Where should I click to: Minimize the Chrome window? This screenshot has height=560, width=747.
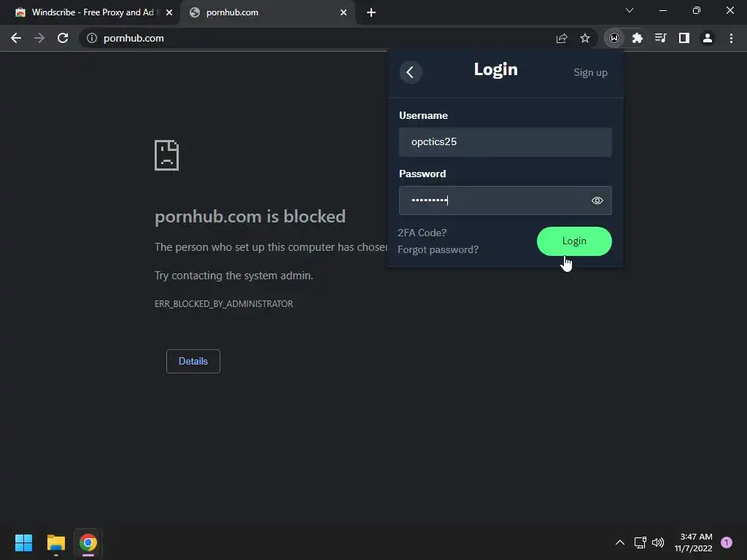[662, 10]
